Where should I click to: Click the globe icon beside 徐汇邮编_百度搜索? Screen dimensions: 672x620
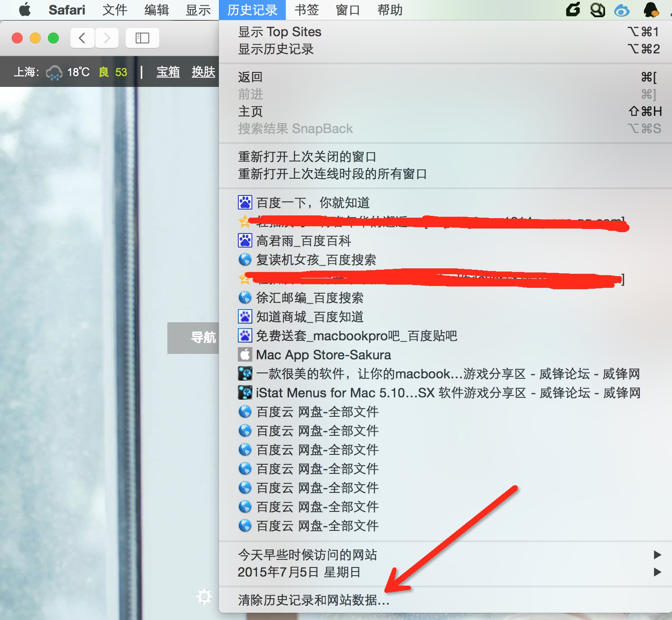point(245,297)
